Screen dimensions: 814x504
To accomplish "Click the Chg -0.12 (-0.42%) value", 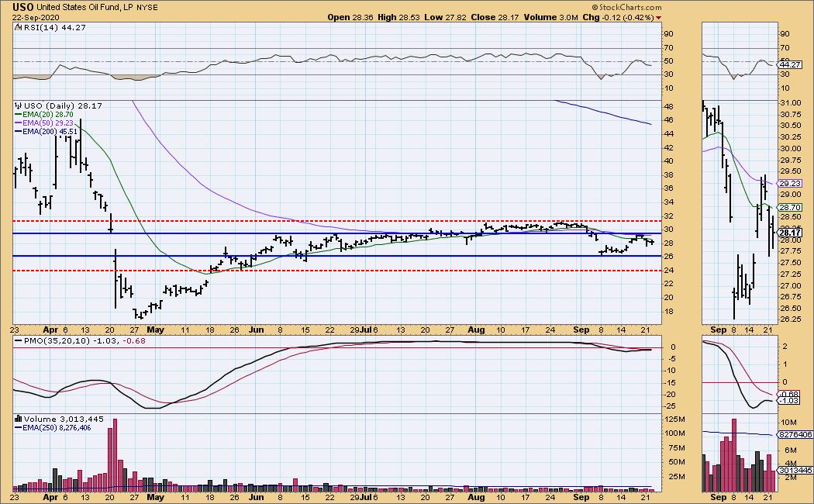I will (619, 17).
